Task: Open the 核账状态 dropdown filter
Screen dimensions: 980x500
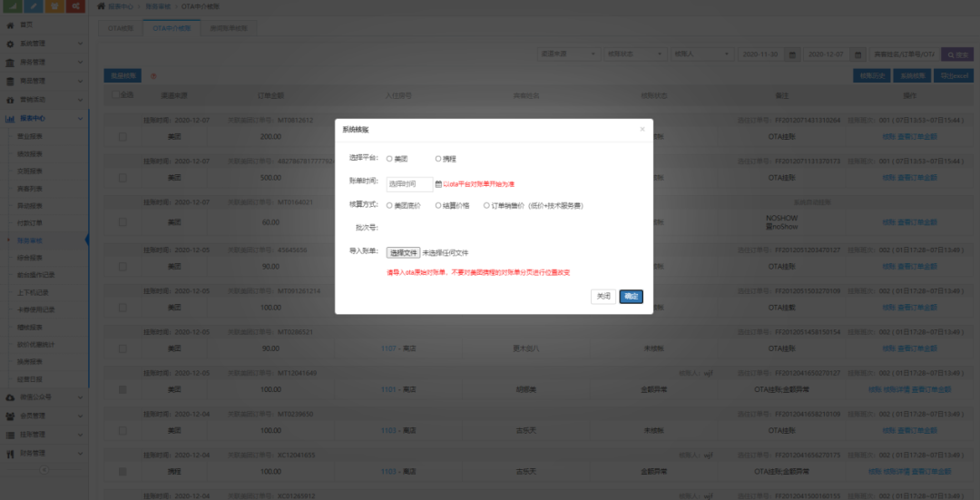Action: (x=635, y=55)
